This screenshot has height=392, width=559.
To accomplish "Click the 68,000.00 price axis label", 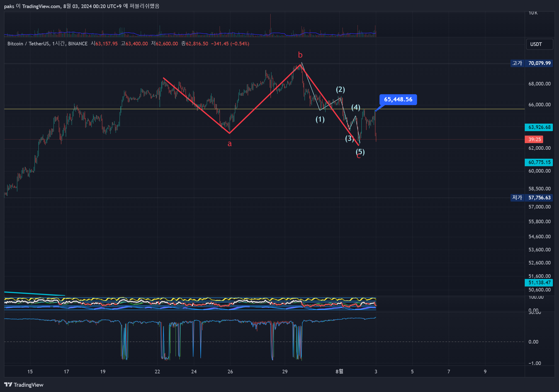I will 539,84.
